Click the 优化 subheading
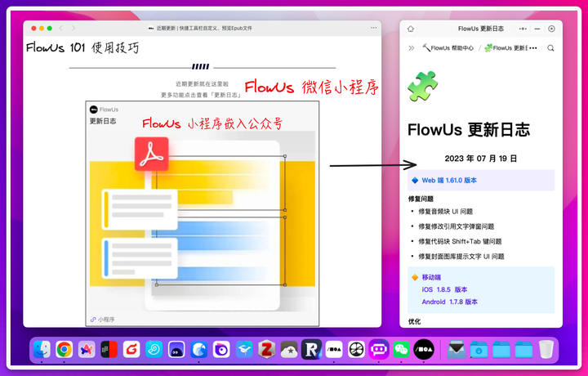This screenshot has height=376, width=588. pos(414,321)
